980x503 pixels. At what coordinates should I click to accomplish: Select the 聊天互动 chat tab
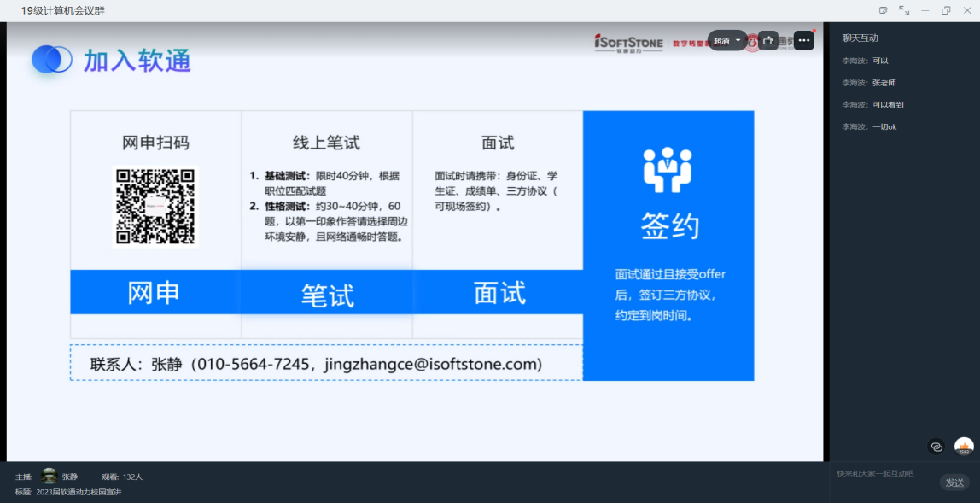860,38
